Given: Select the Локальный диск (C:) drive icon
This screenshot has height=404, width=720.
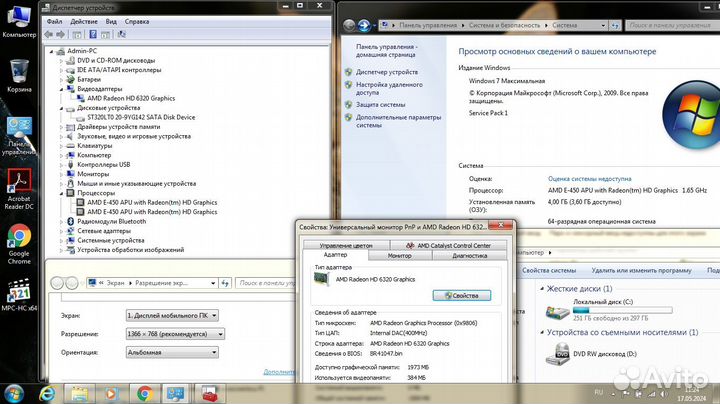Looking at the screenshot, I should tap(557, 313).
